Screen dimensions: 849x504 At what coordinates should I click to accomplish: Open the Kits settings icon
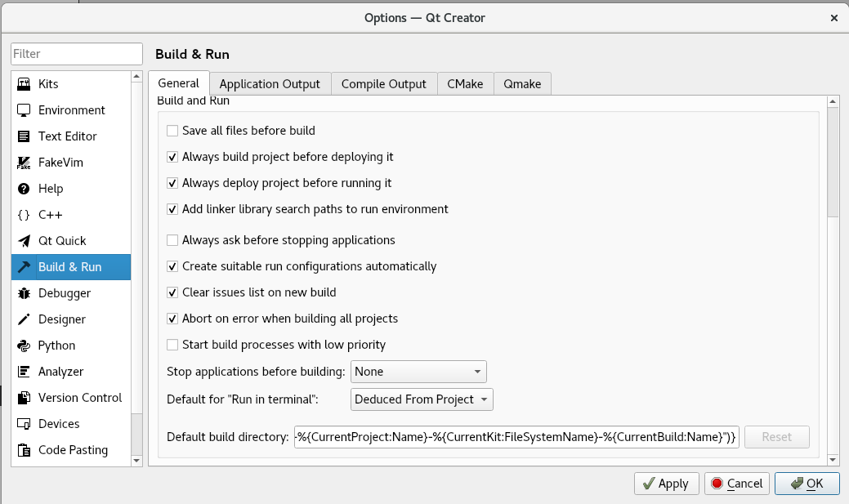click(24, 84)
